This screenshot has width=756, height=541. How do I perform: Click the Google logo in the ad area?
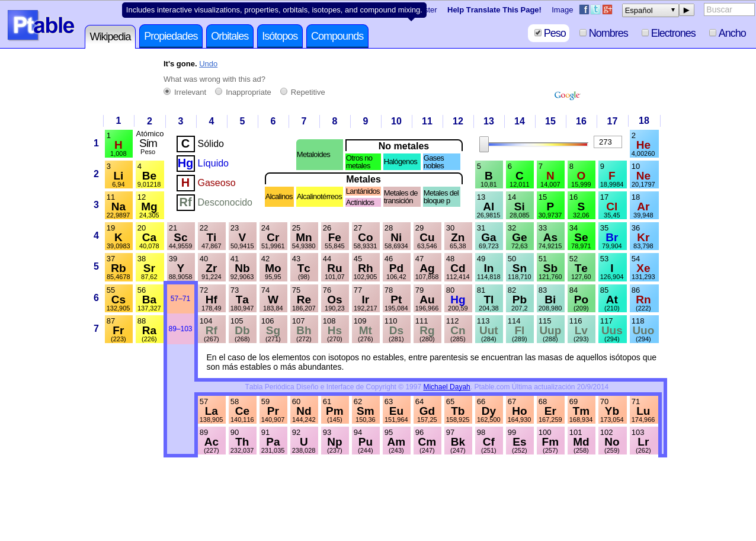566,95
